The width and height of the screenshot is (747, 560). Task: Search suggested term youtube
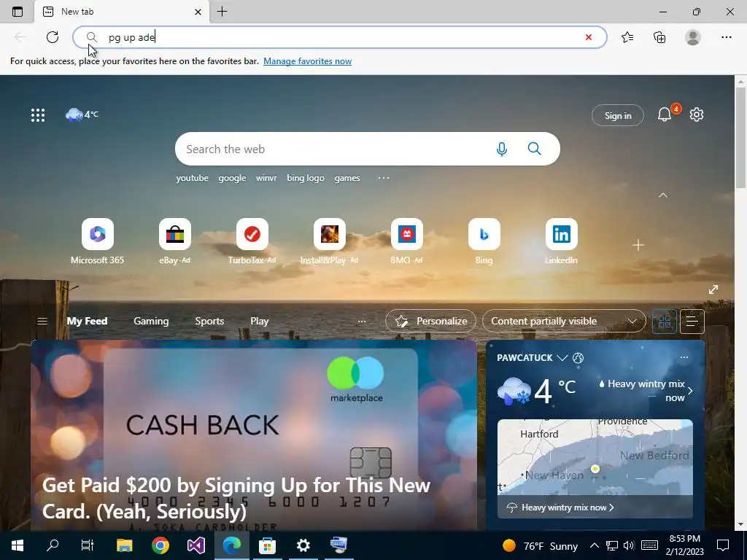click(x=192, y=178)
